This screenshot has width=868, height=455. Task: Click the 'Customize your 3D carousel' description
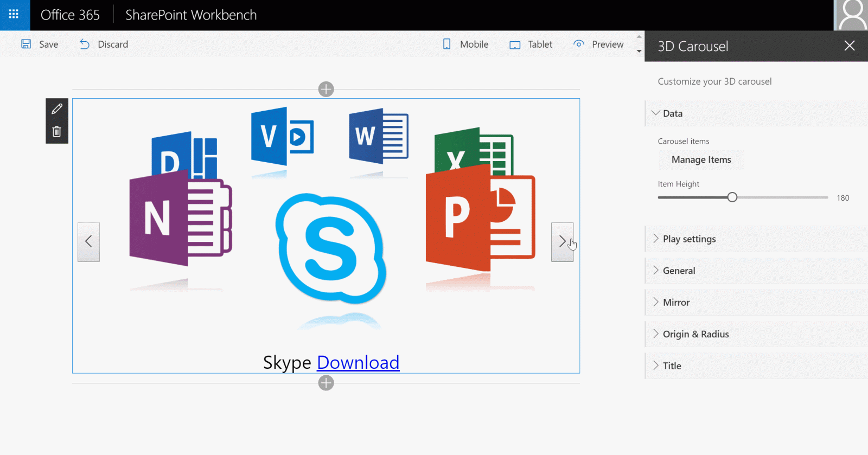(x=714, y=81)
